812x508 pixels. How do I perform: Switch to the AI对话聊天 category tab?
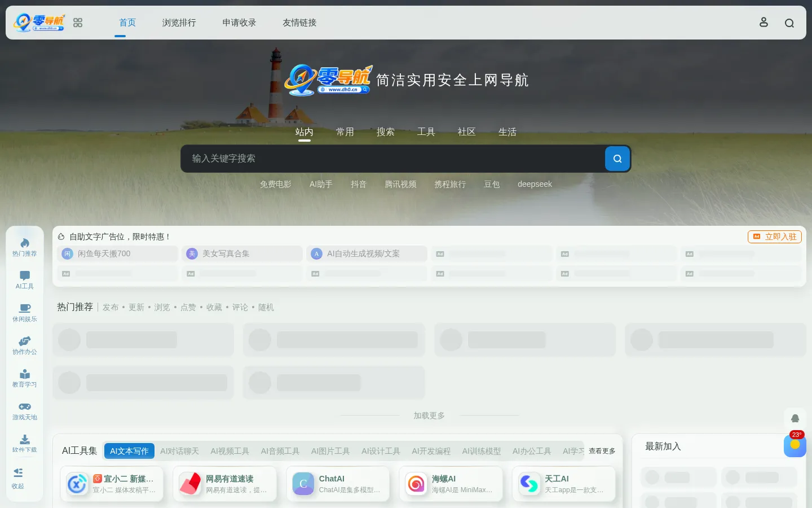pos(179,451)
